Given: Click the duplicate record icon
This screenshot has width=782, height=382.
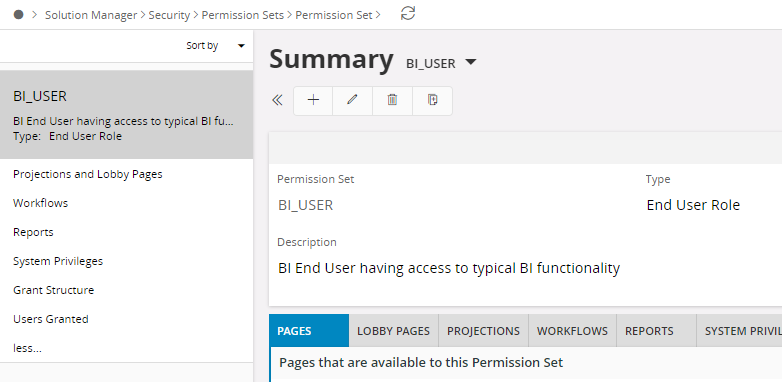Looking at the screenshot, I should coord(432,100).
